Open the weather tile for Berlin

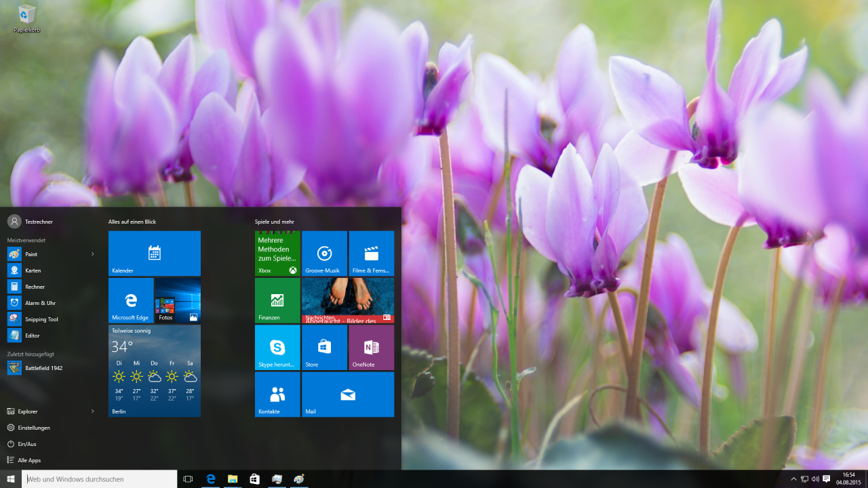pos(155,371)
